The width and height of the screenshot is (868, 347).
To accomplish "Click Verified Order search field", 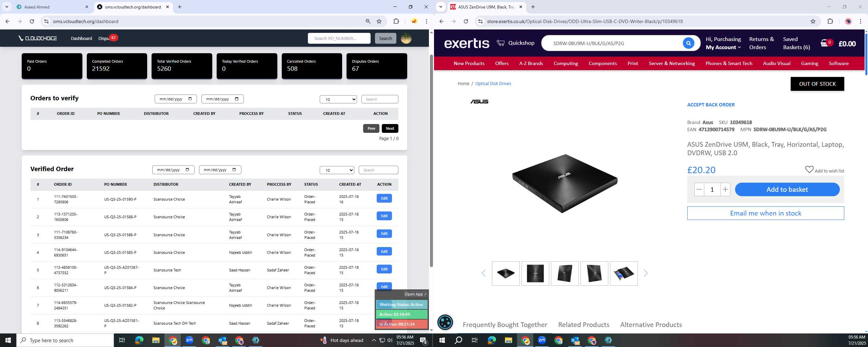I will [378, 170].
